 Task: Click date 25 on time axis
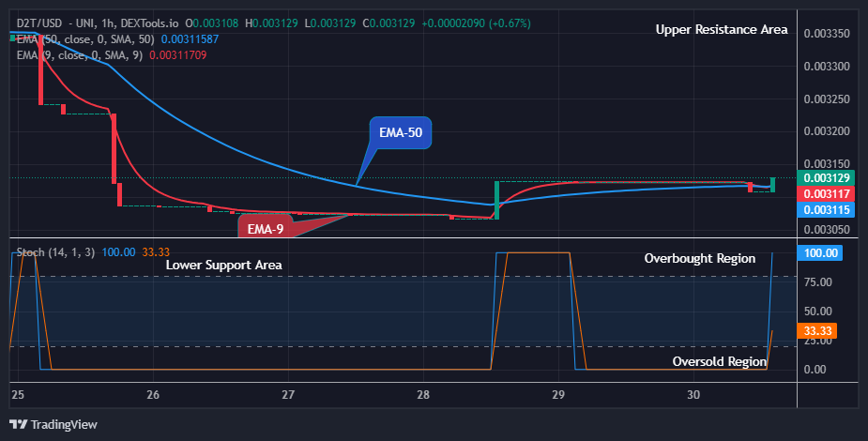(x=18, y=394)
